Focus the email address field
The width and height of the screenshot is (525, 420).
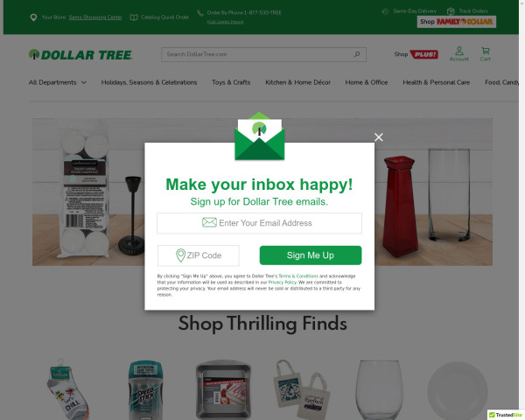point(259,223)
